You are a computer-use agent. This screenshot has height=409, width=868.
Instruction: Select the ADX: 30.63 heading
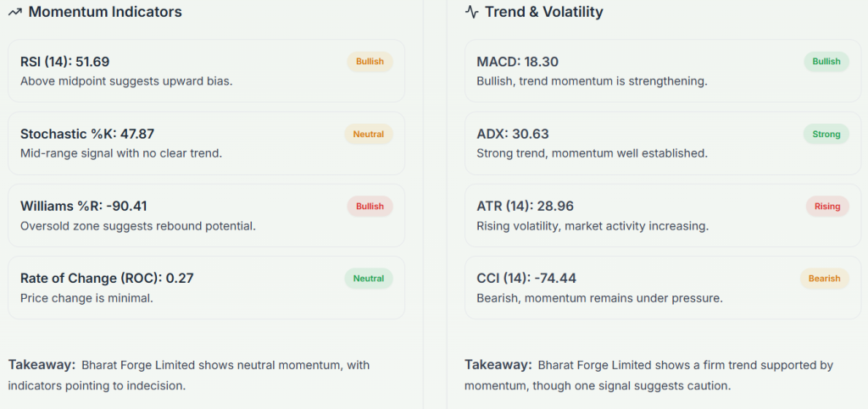[513, 134]
